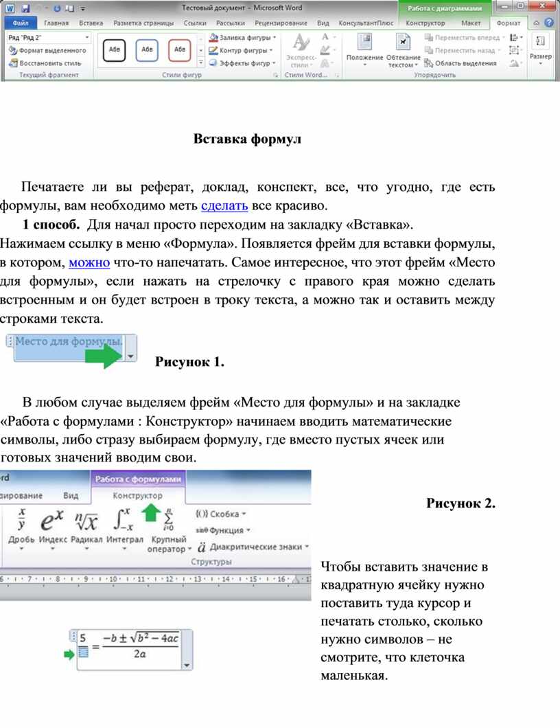Open the Скобка bracket structures
This screenshot has height=728, width=560.
(x=220, y=514)
